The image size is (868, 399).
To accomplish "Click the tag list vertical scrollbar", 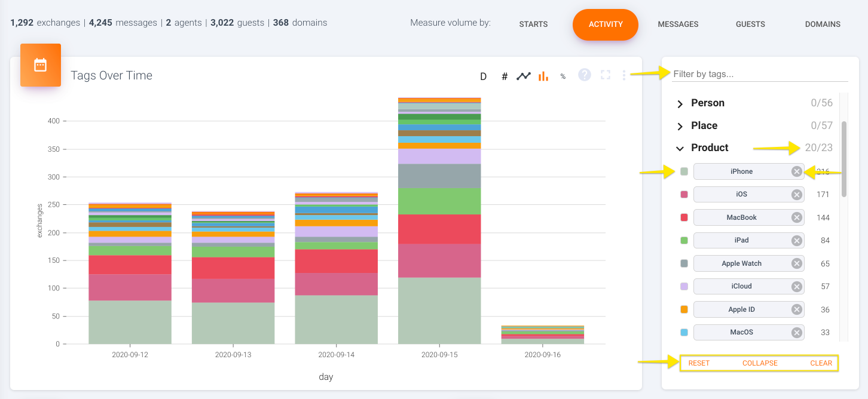I will [x=844, y=159].
